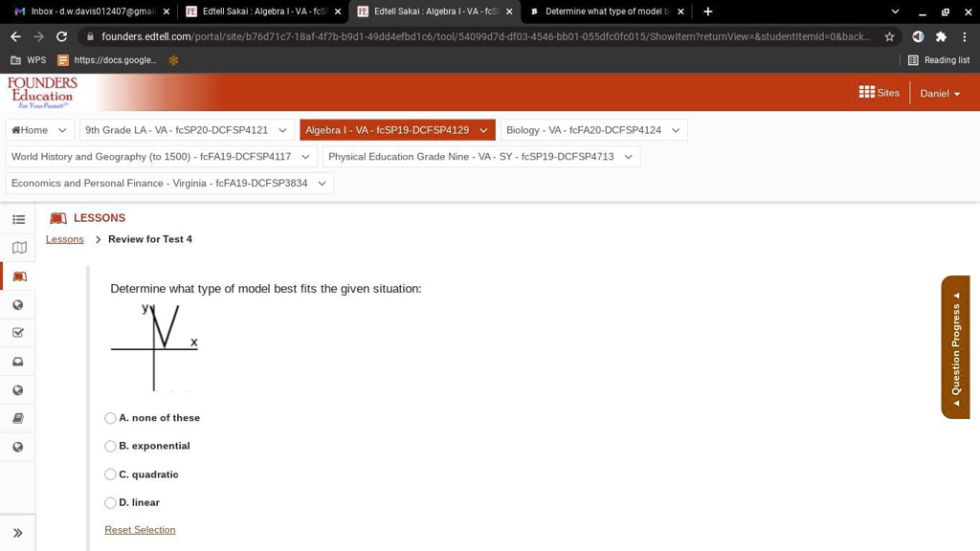The image size is (980, 551).
Task: Close the Gmail Inbox tab
Action: tap(167, 11)
